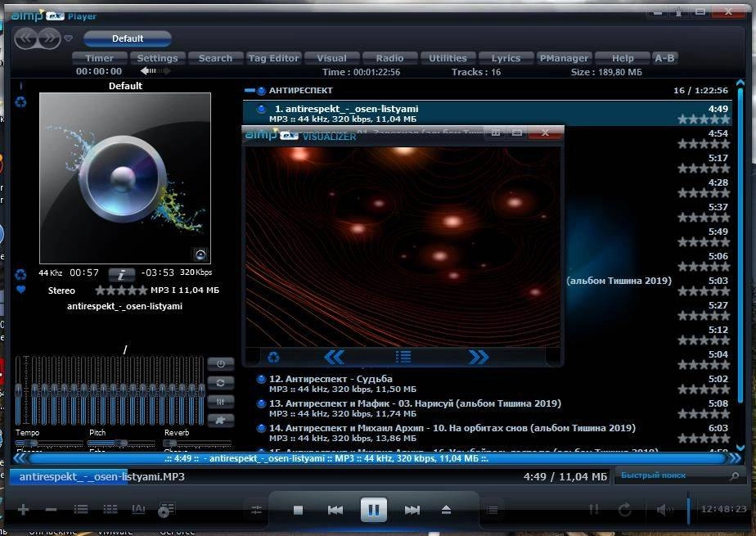
Task: Click the magnifier icon in quick search
Action: pyautogui.click(x=734, y=475)
